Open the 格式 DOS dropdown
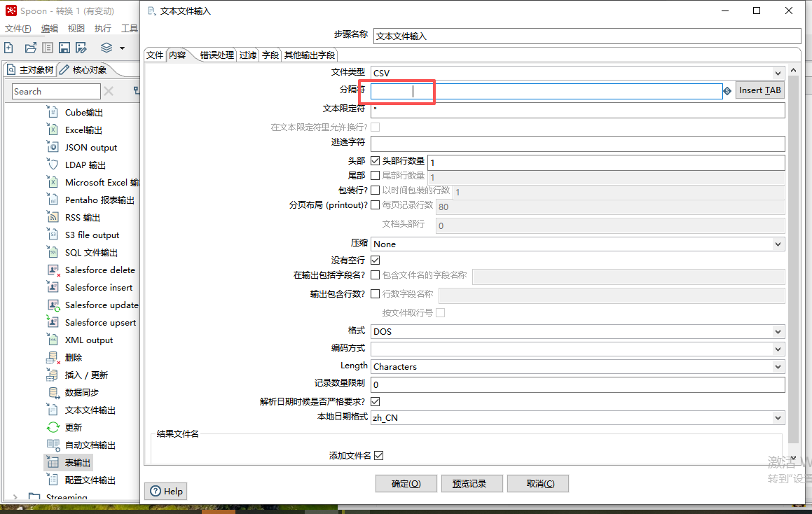The width and height of the screenshot is (812, 514). (577, 331)
